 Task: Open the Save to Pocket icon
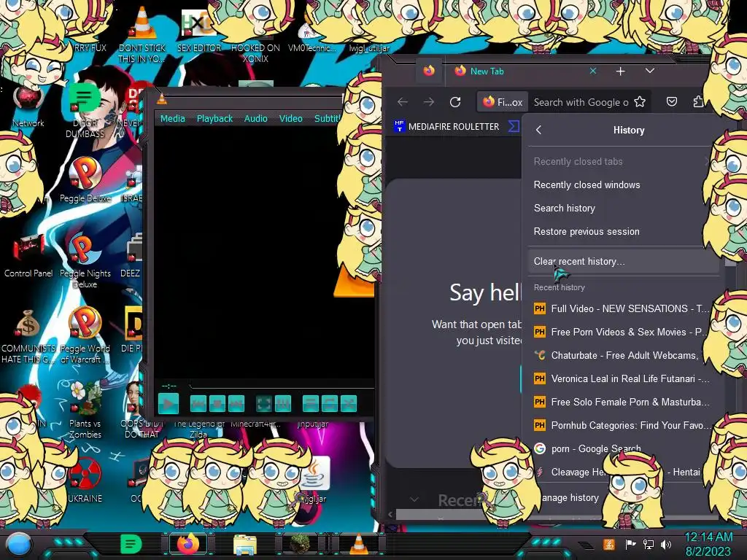672,102
